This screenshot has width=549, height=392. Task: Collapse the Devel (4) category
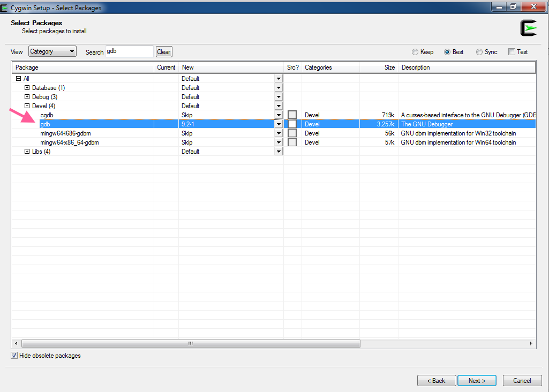click(27, 105)
